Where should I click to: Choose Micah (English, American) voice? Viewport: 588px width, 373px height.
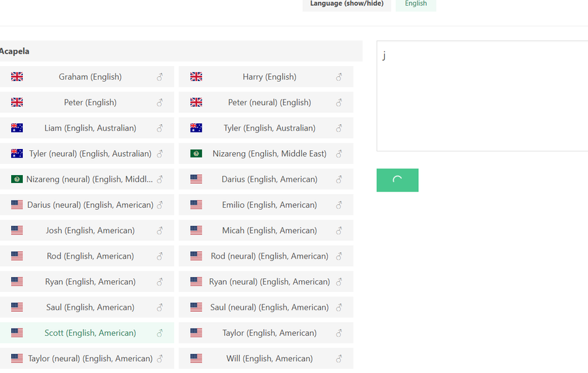pyautogui.click(x=269, y=231)
